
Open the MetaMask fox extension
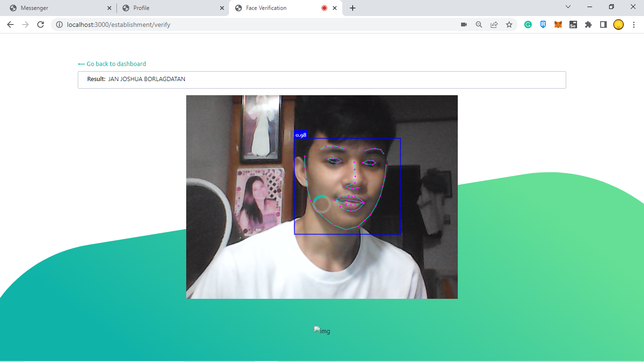(x=558, y=25)
